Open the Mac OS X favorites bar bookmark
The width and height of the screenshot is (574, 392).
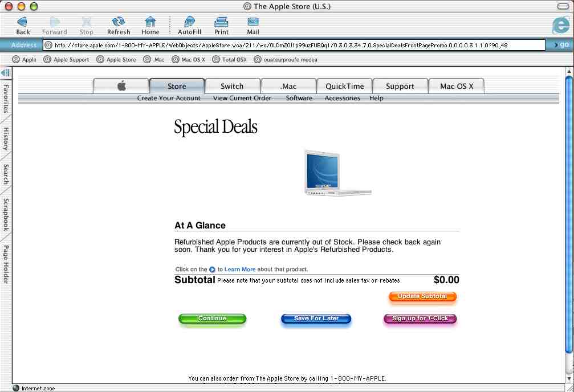[189, 59]
